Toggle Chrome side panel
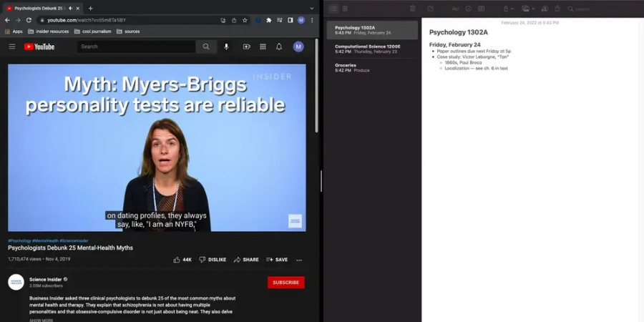 click(290, 20)
